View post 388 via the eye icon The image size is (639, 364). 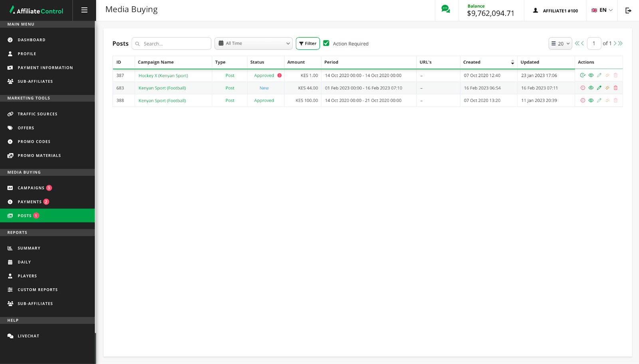[591, 101]
